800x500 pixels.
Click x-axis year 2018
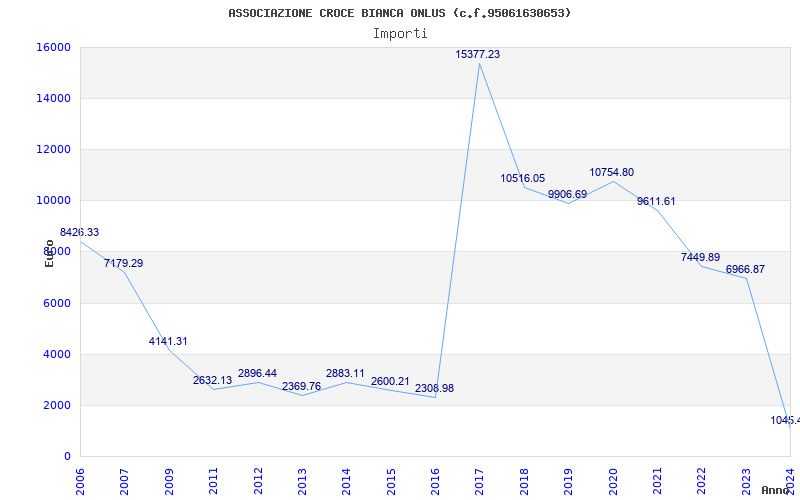(x=524, y=481)
